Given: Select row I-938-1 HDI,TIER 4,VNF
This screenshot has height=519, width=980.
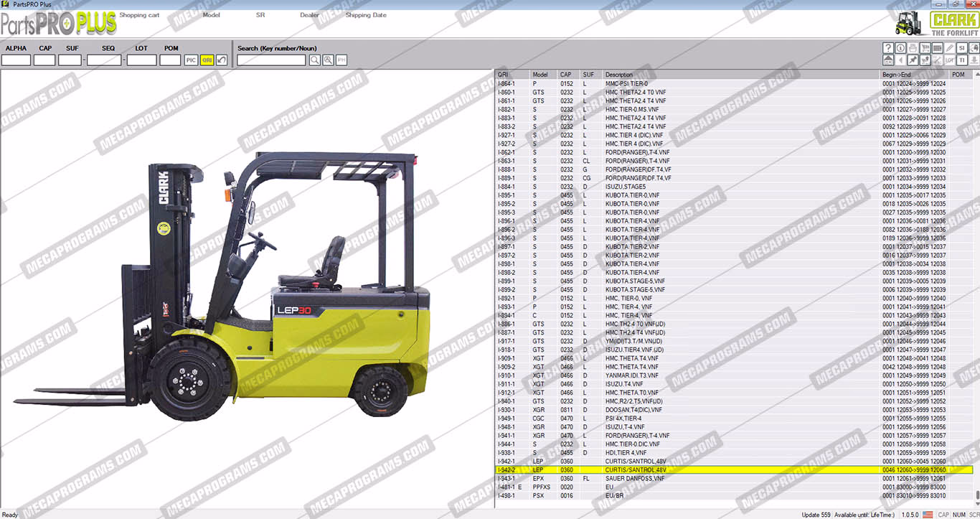Looking at the screenshot, I should (734, 453).
